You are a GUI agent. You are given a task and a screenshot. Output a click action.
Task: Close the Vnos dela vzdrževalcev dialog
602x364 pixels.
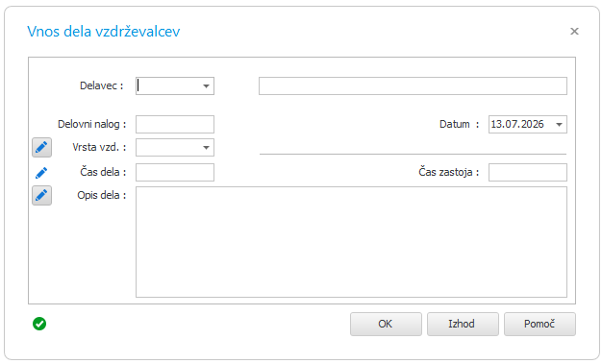pyautogui.click(x=574, y=31)
